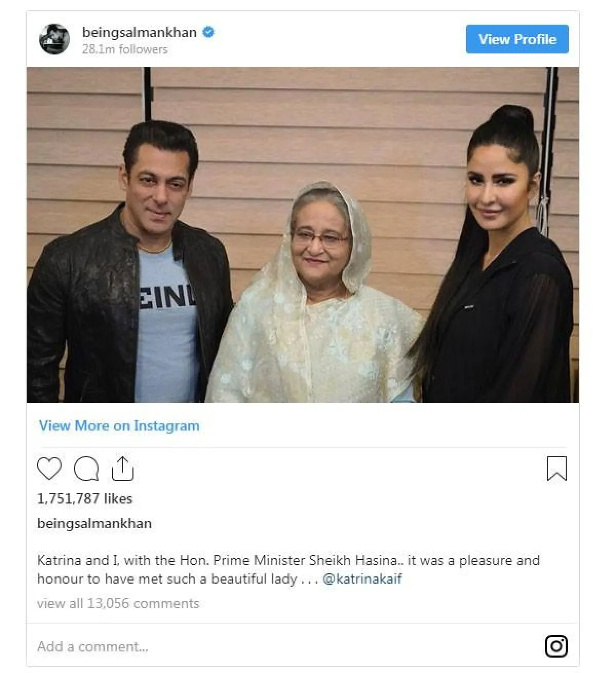This screenshot has height=673, width=616.
Task: Click the caption text mentioning Prime Minister
Action: click(287, 560)
